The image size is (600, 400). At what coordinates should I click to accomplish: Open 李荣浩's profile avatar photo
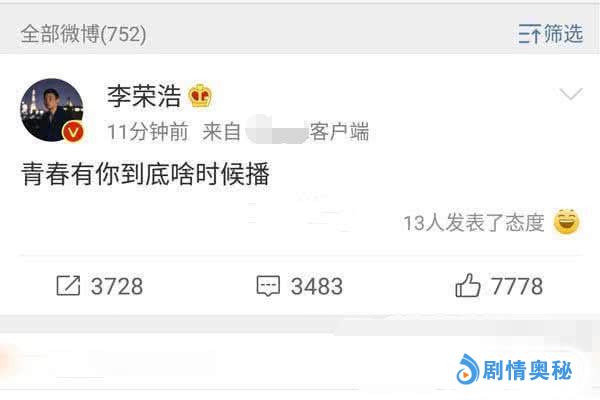(x=52, y=110)
